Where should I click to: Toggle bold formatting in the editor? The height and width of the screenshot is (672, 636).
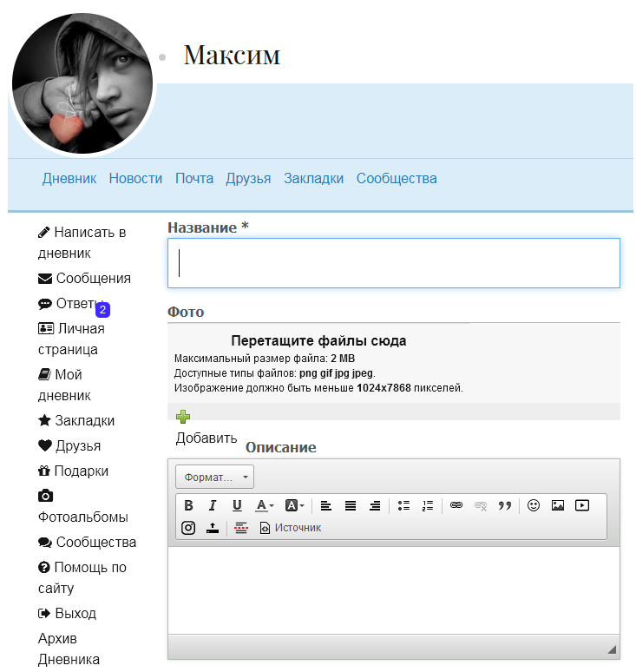(x=188, y=505)
